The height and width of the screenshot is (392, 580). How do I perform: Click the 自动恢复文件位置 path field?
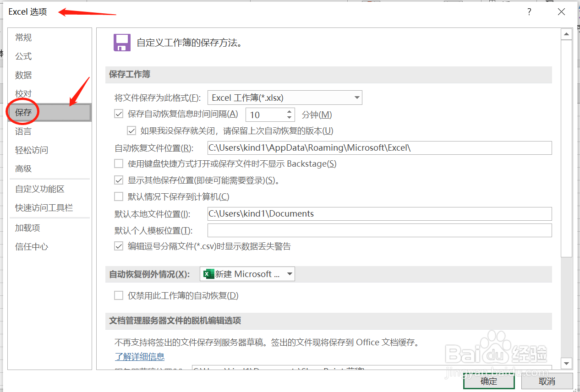(x=379, y=148)
